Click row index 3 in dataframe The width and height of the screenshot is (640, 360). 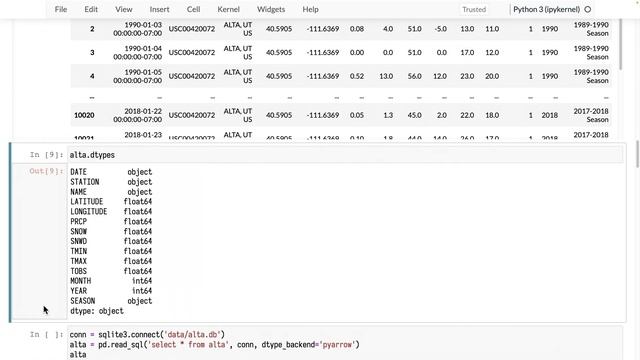92,53
